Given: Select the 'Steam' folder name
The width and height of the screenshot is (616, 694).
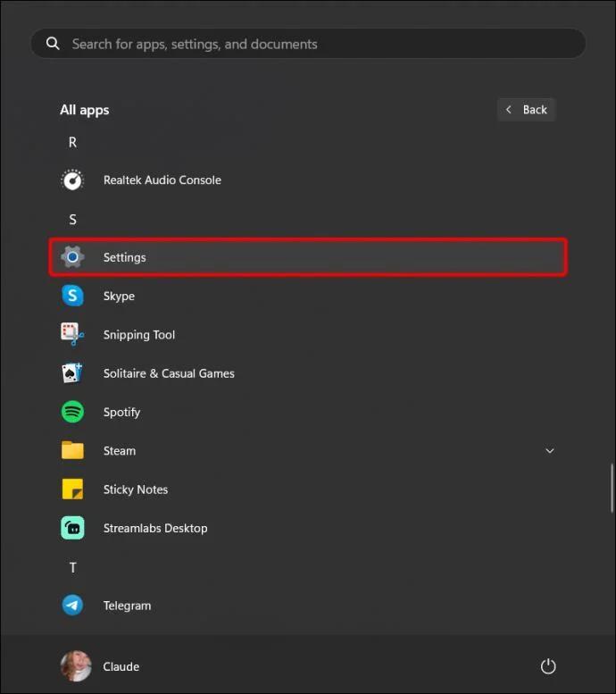Looking at the screenshot, I should (120, 450).
